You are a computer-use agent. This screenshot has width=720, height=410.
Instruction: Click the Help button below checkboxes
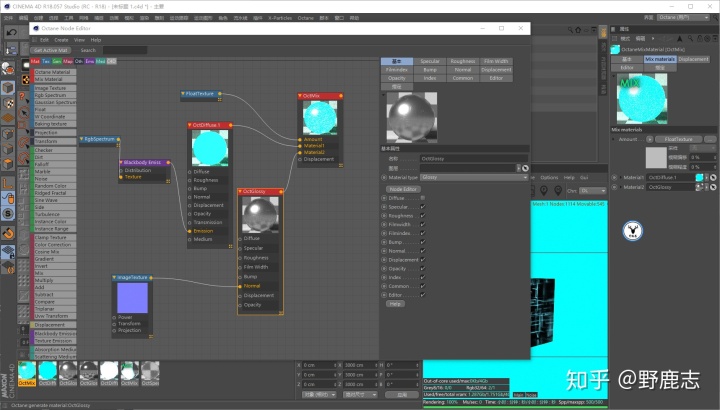point(395,303)
